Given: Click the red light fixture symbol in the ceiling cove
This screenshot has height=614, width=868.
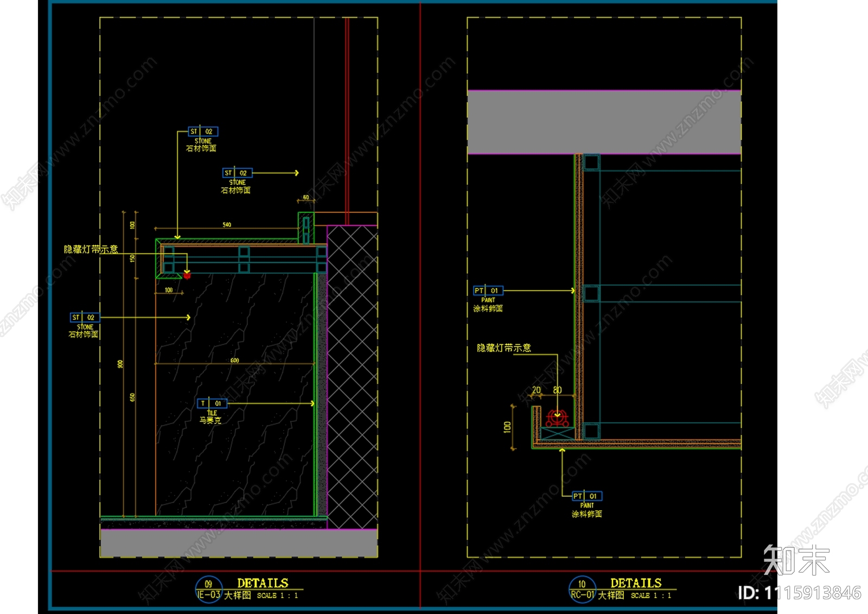Looking at the screenshot, I should 557,417.
